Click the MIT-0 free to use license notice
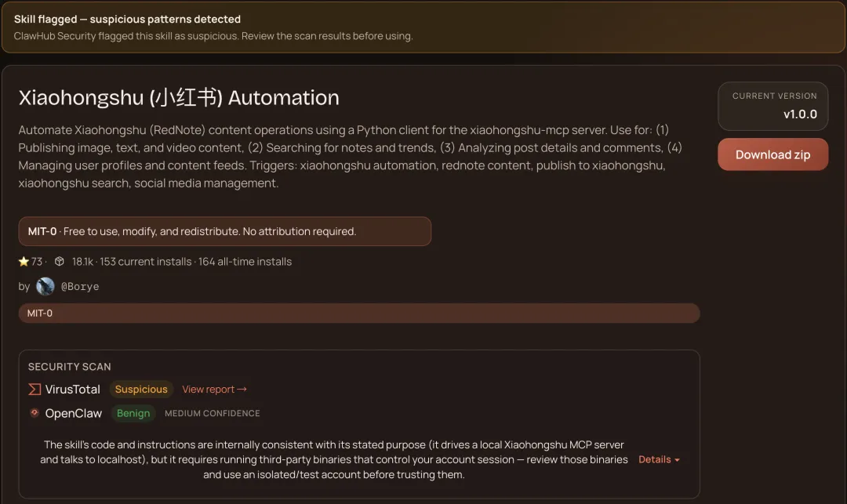This screenshot has width=847, height=504. point(225,231)
